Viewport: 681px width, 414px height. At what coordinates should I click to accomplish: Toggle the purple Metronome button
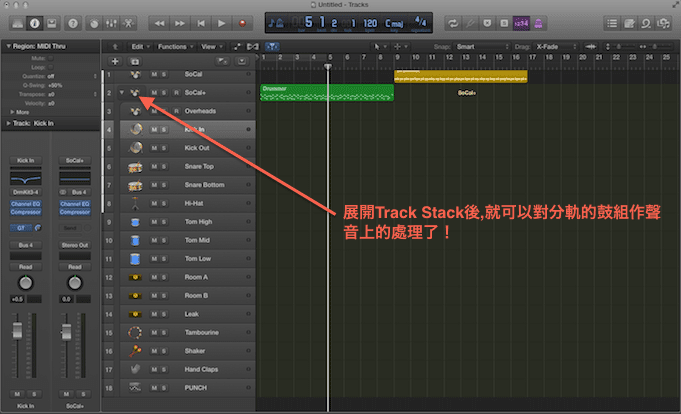538,23
